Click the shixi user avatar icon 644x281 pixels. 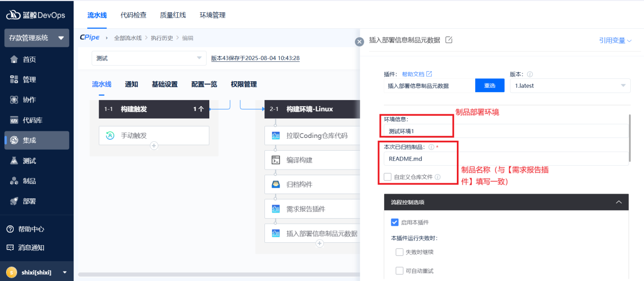(11, 272)
